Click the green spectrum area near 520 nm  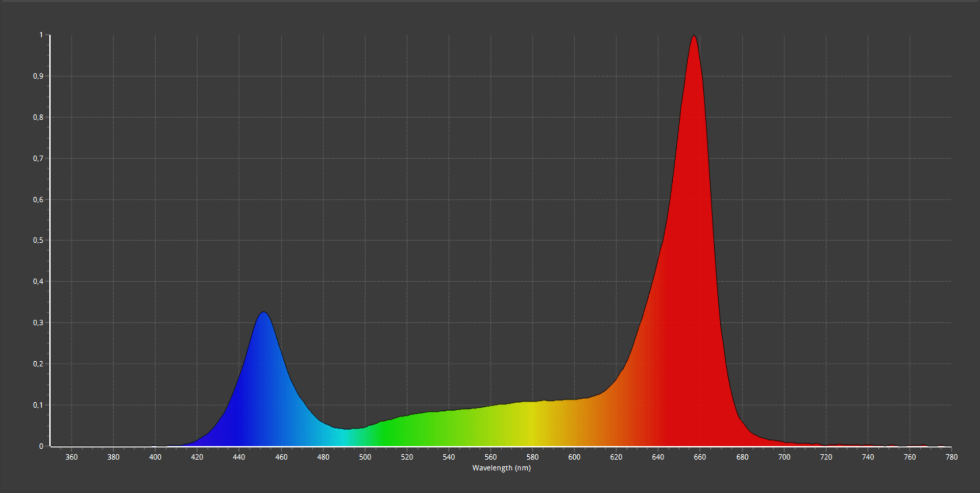[x=407, y=432]
